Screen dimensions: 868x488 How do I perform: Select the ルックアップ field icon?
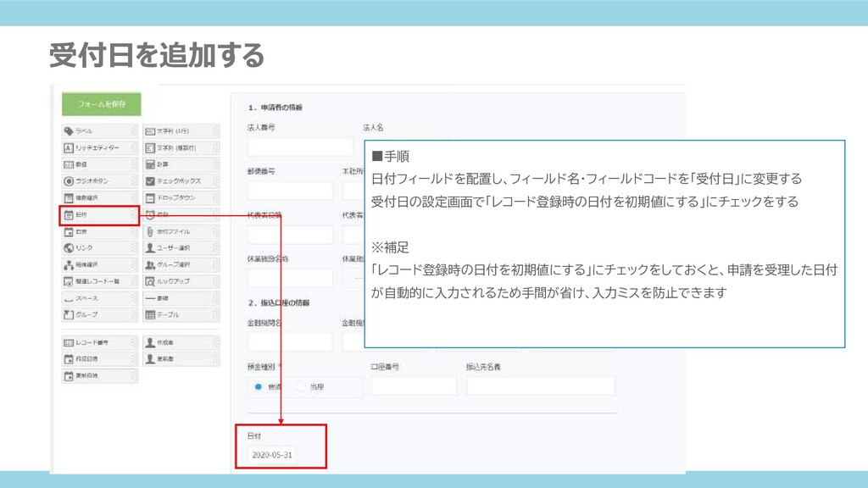[150, 281]
